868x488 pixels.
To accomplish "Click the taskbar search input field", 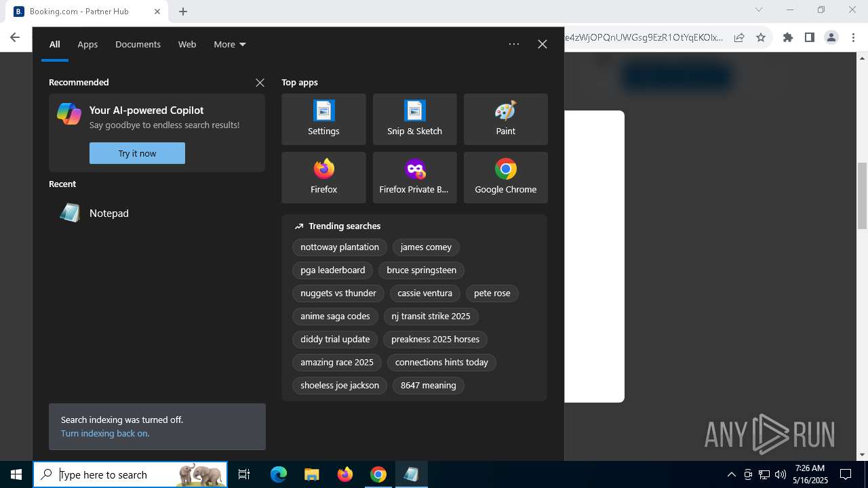I will coord(130,474).
